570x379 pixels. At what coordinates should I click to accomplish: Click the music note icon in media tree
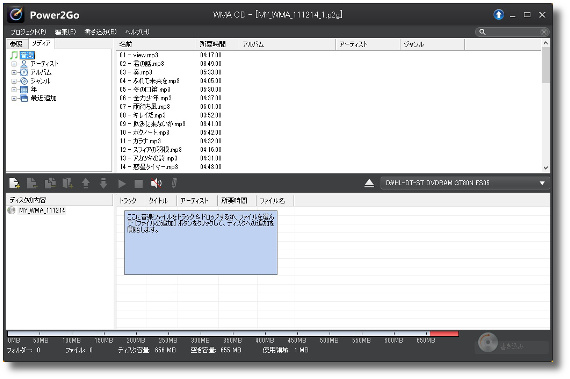14,55
